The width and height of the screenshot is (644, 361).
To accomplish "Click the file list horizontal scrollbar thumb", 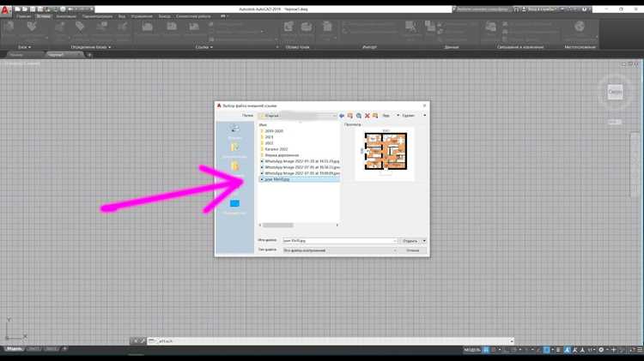I will (278, 226).
